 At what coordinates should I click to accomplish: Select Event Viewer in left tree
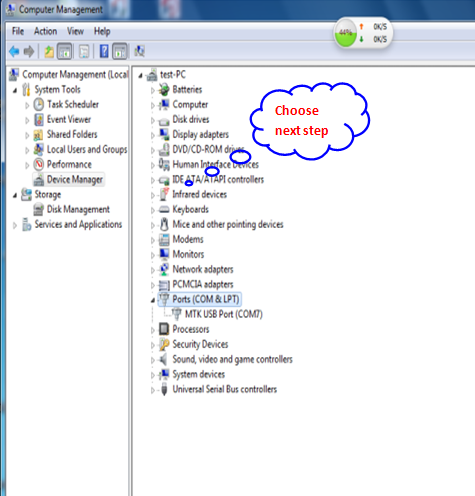point(69,119)
